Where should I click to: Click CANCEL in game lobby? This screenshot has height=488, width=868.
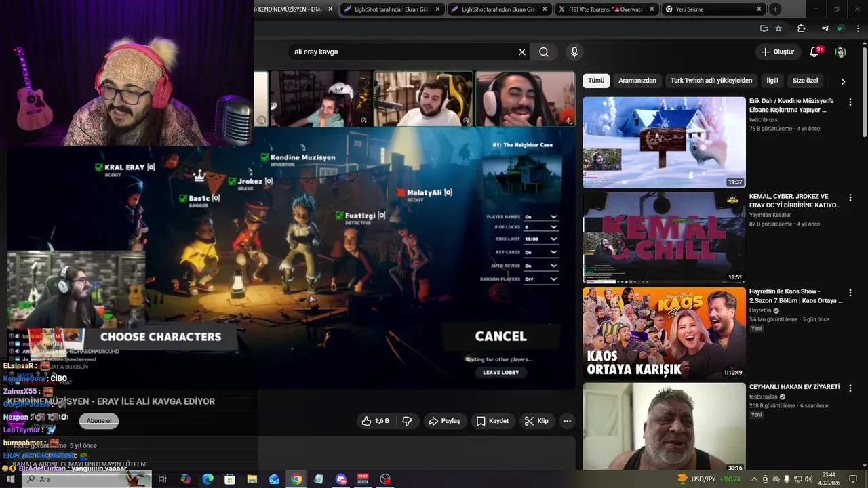[x=500, y=336]
